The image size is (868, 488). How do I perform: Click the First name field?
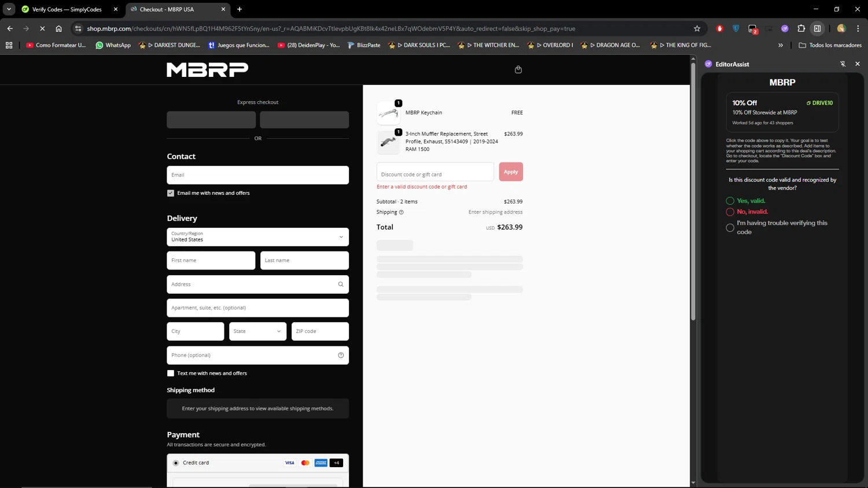211,260
